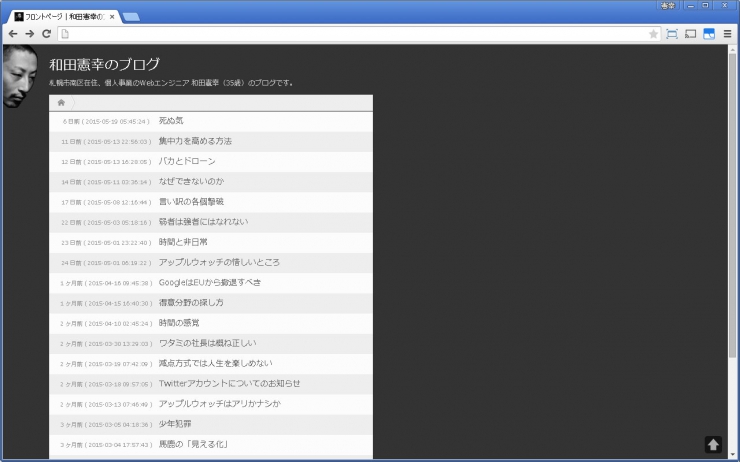Open the post ワタミの社長は概ね正しい

click(208, 343)
